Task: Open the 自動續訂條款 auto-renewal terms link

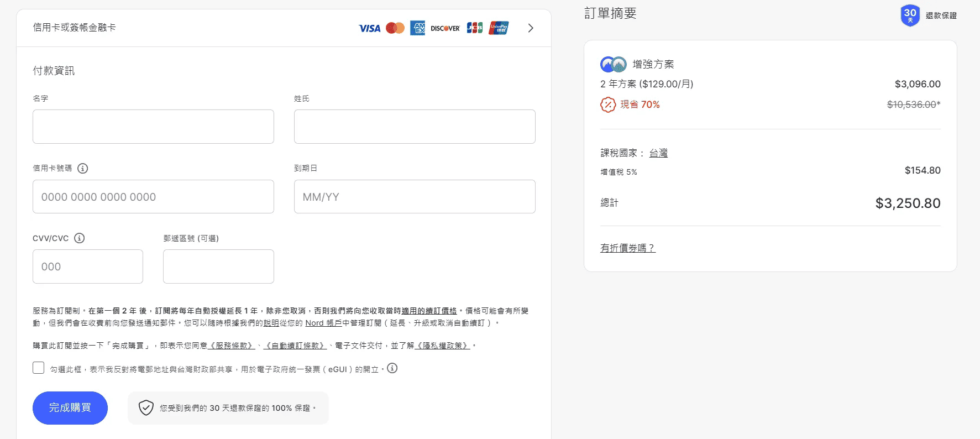Action: click(x=295, y=346)
